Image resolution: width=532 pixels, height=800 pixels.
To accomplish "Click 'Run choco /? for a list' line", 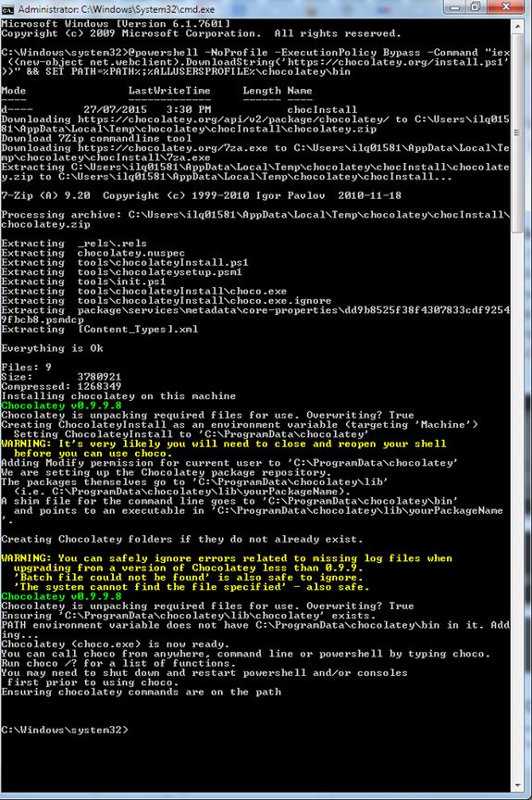I will pyautogui.click(x=118, y=663).
